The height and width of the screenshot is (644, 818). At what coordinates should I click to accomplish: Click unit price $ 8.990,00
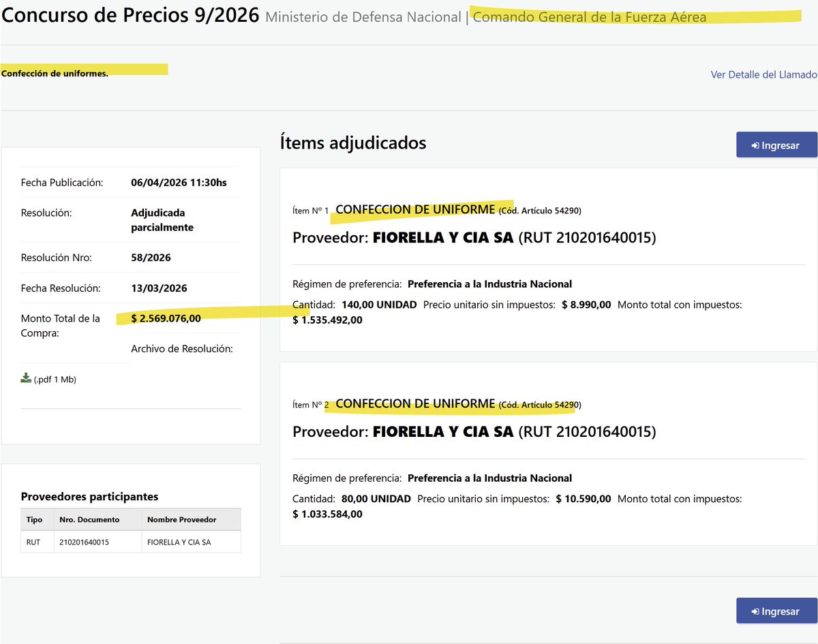(586, 305)
